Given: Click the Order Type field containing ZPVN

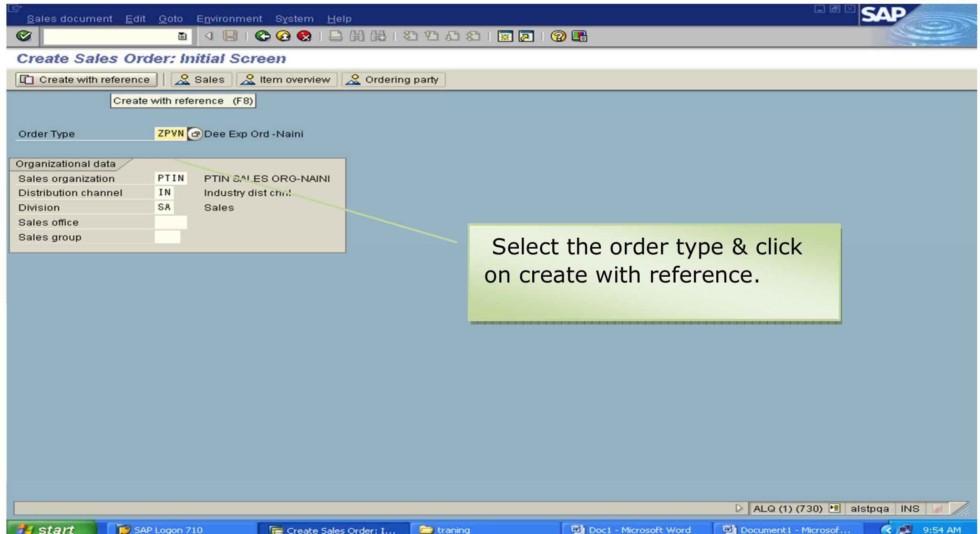Looking at the screenshot, I should [x=171, y=134].
